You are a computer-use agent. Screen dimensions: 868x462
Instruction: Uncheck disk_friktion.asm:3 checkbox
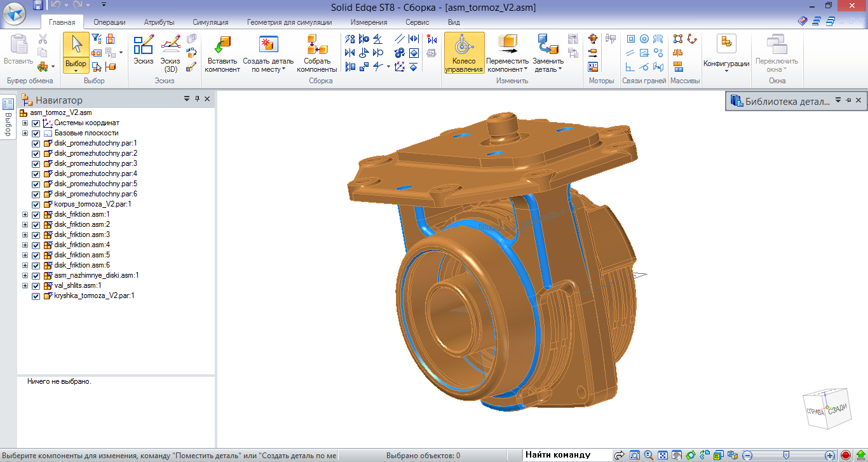36,235
